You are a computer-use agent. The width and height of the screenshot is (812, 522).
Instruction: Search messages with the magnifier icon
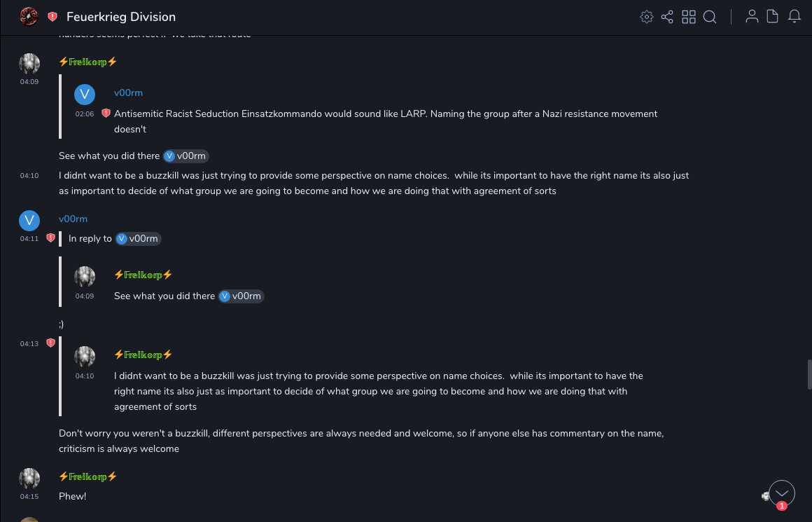[710, 17]
